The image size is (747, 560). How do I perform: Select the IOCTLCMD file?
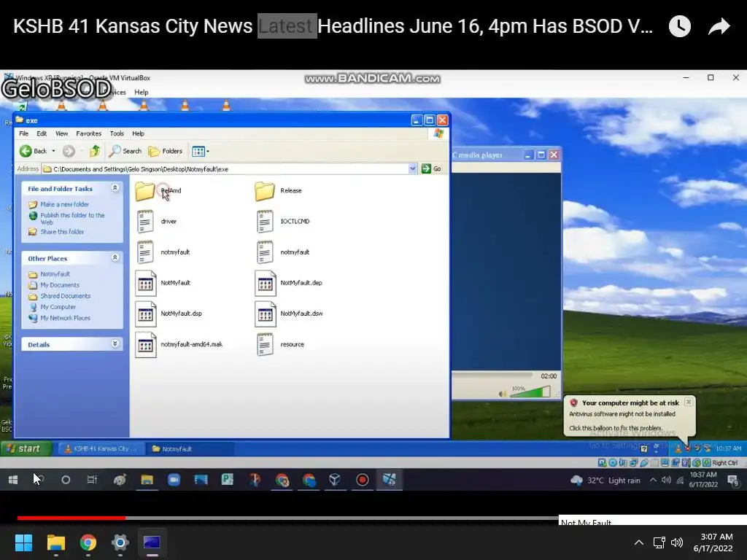[282, 222]
